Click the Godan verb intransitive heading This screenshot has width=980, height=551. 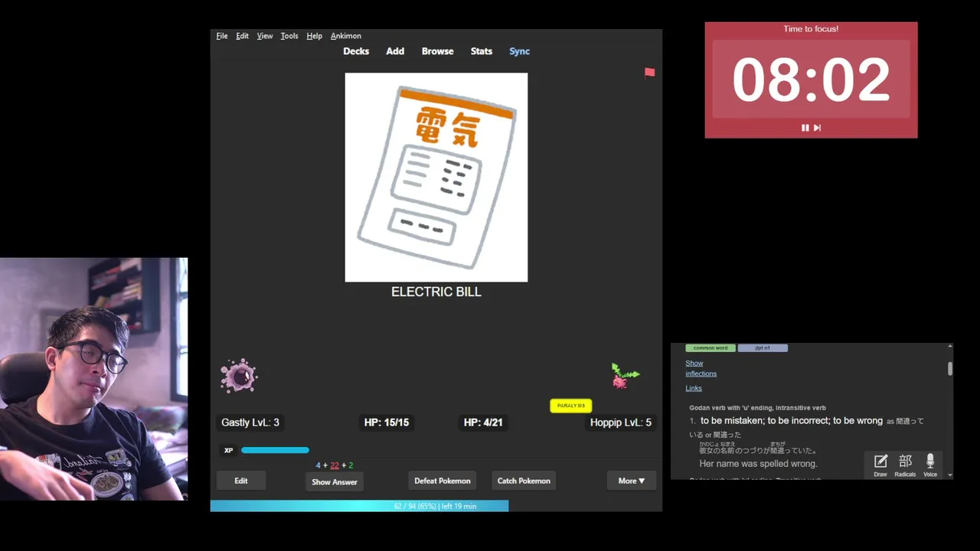(x=757, y=408)
